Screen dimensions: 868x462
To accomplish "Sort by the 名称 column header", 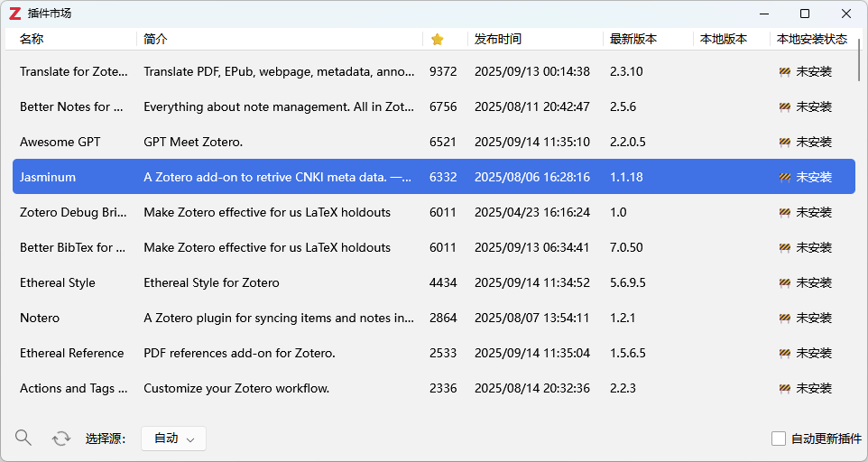I will pos(32,40).
